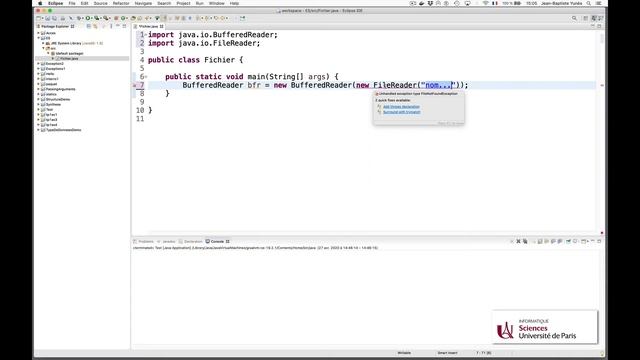The height and width of the screenshot is (360, 640).
Task: Maximize the Console view
Action: coord(599,242)
